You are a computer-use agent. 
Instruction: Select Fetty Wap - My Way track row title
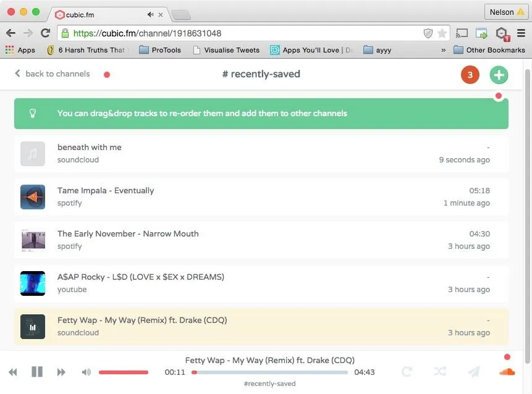point(142,320)
